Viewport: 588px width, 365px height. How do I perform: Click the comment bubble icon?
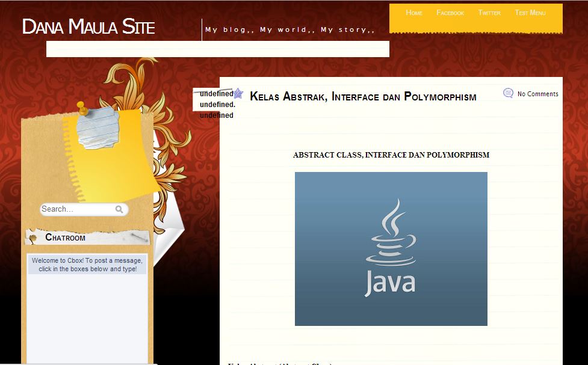pyautogui.click(x=508, y=93)
